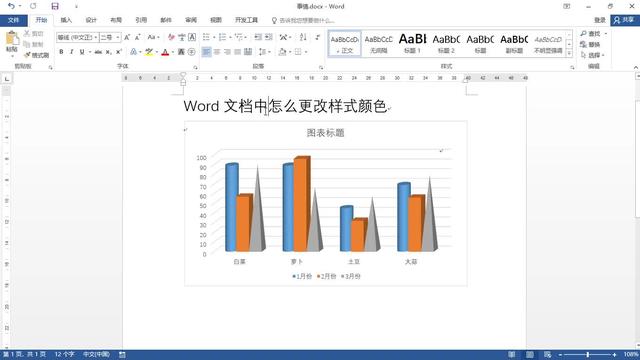Open the 插入 ribbon tab
640x360 pixels.
click(x=66, y=20)
